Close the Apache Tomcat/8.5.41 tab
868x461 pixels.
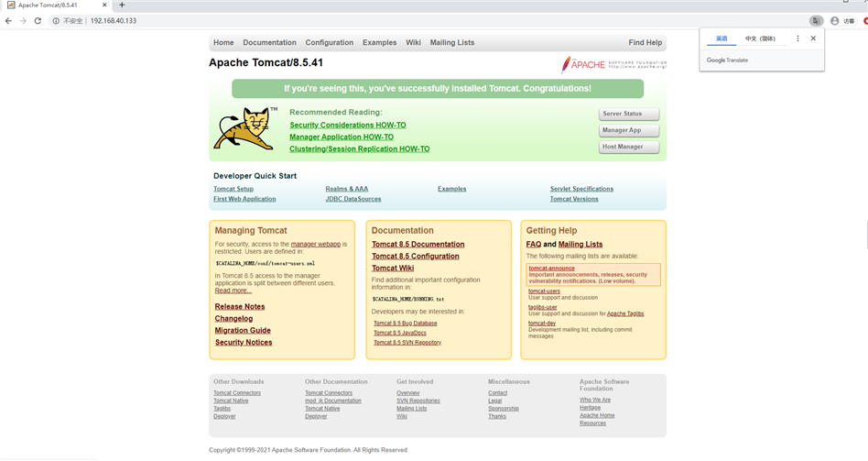104,5
